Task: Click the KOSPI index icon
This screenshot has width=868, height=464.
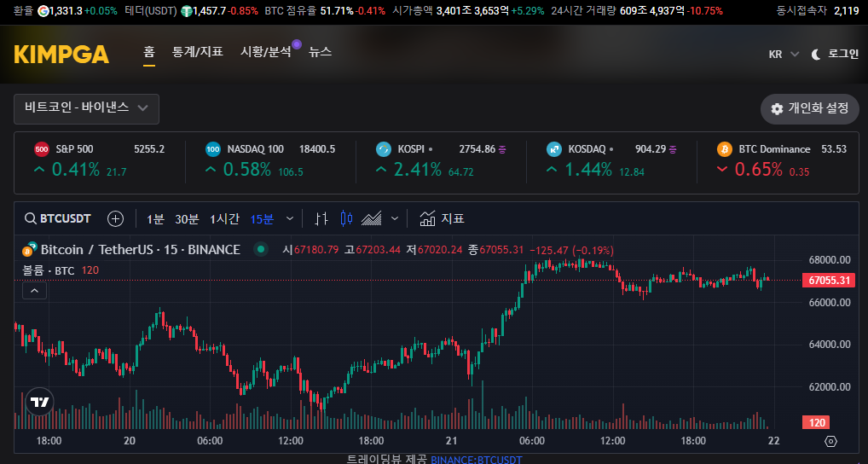Action: (x=384, y=149)
